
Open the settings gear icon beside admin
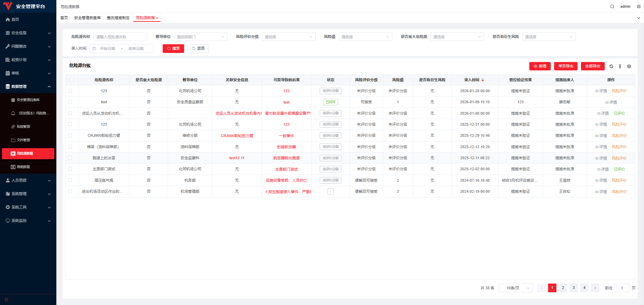pos(639,6)
